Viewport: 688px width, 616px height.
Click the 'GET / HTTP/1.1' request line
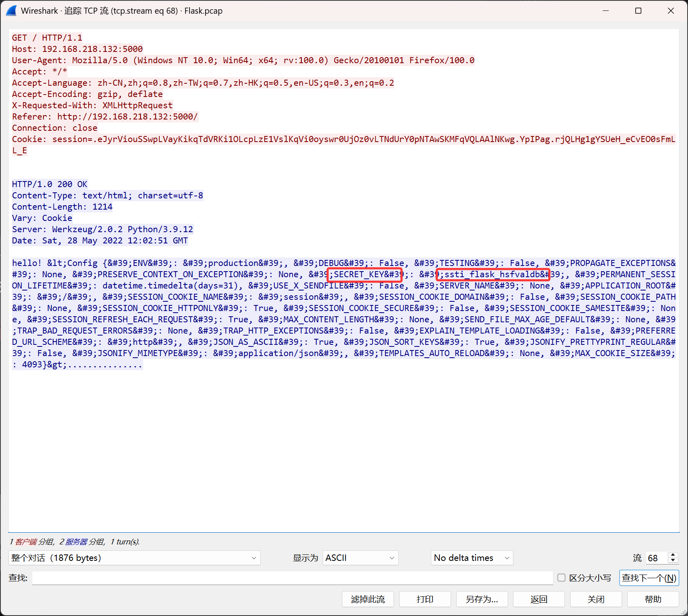pyautogui.click(x=47, y=38)
